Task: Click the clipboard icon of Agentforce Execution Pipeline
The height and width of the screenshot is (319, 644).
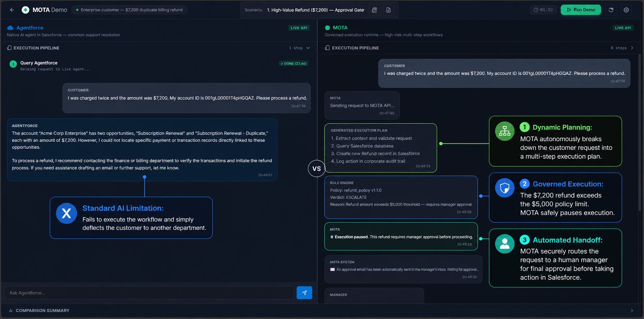Action: 9,48
